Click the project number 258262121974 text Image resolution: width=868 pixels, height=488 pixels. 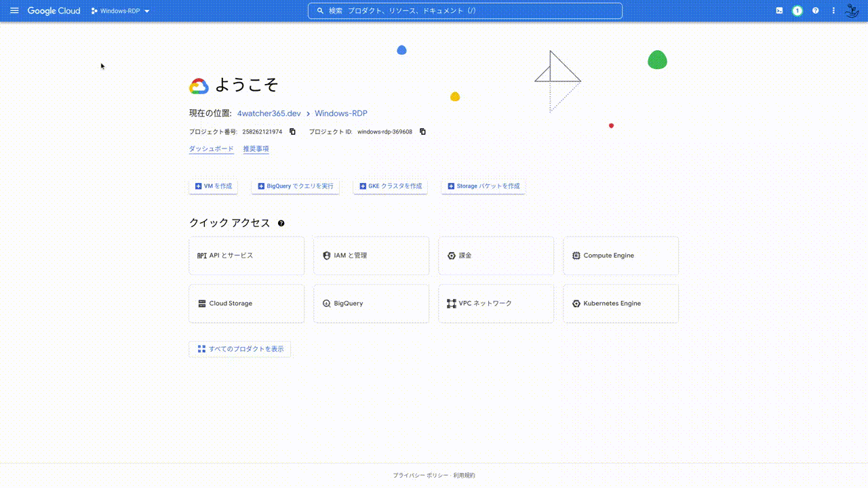[262, 132]
